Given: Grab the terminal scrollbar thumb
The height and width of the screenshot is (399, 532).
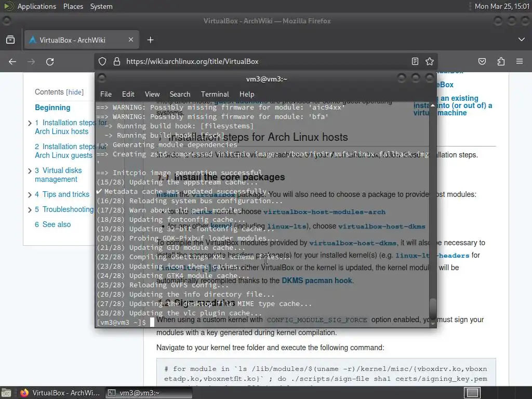Looking at the screenshot, I should [x=433, y=309].
